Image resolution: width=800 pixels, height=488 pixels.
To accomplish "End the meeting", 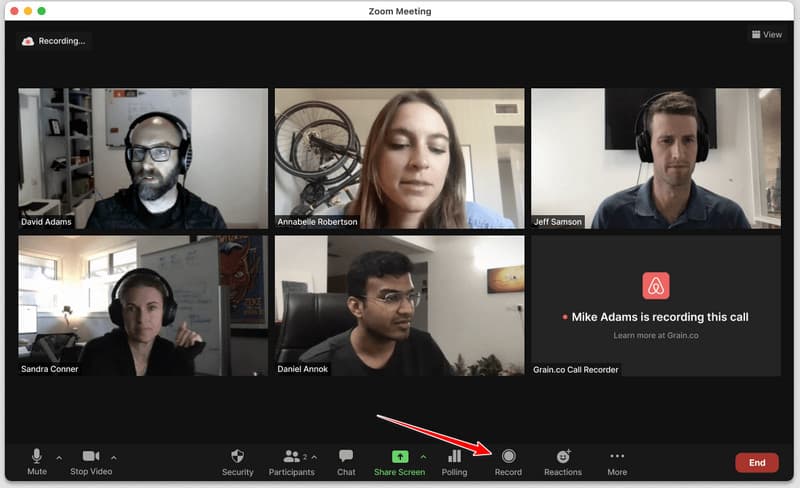I will click(x=757, y=462).
